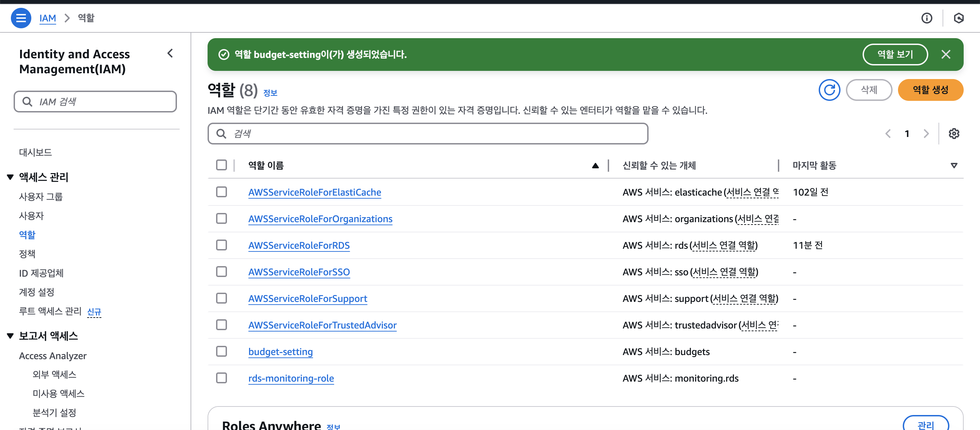This screenshot has width=980, height=430.
Task: Collapse the 액세스 관리 section
Action: [x=10, y=177]
